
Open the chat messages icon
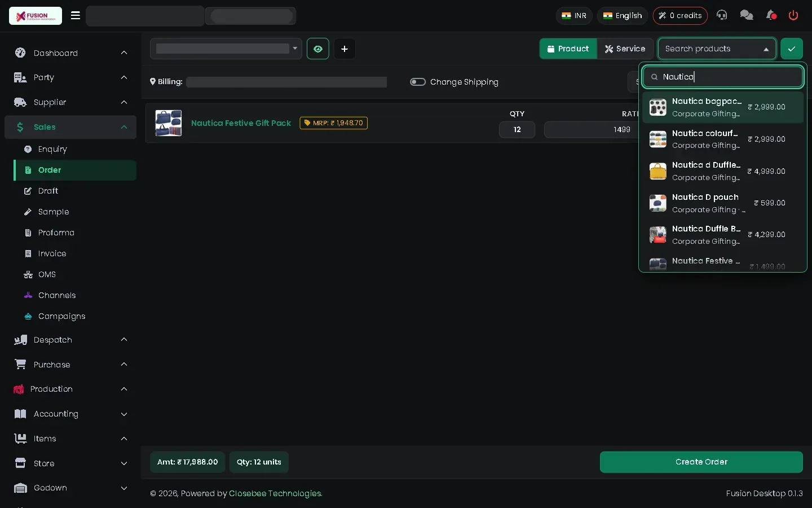coord(747,15)
